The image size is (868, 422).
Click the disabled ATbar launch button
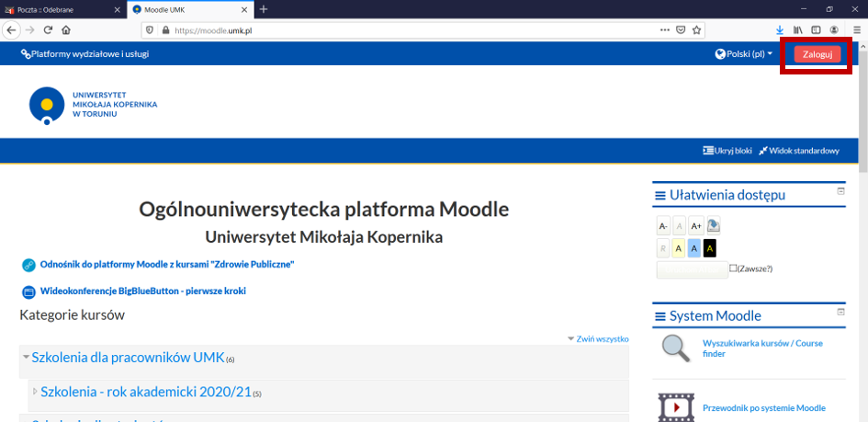(692, 269)
